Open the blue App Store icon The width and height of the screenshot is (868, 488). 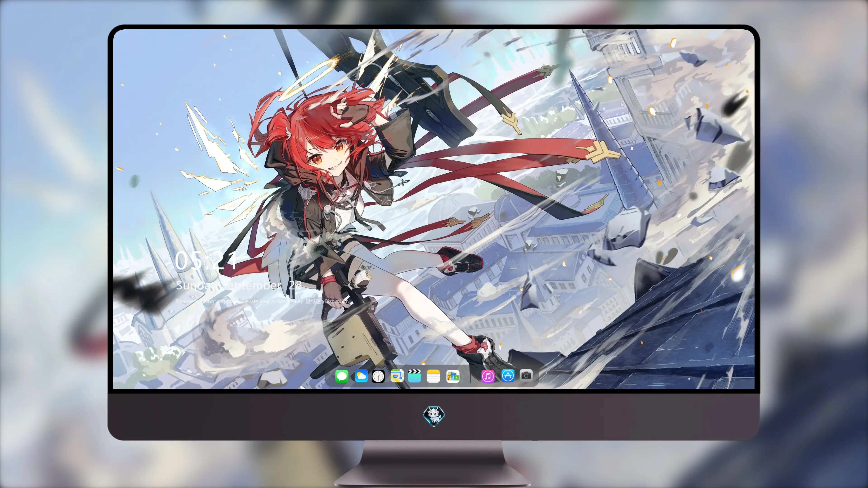point(508,375)
